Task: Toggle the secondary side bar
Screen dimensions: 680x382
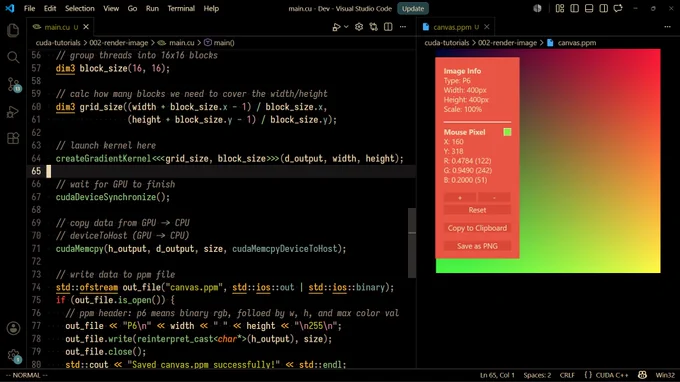Action: 604,8
